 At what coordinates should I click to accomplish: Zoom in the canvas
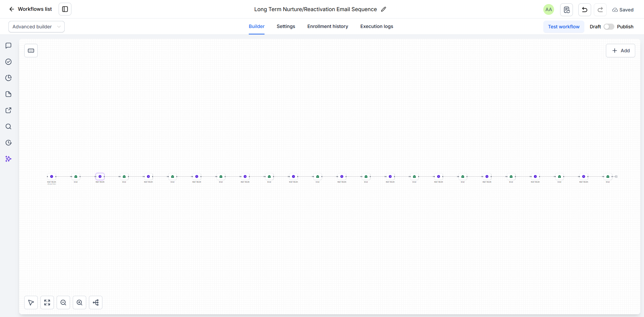pos(79,302)
